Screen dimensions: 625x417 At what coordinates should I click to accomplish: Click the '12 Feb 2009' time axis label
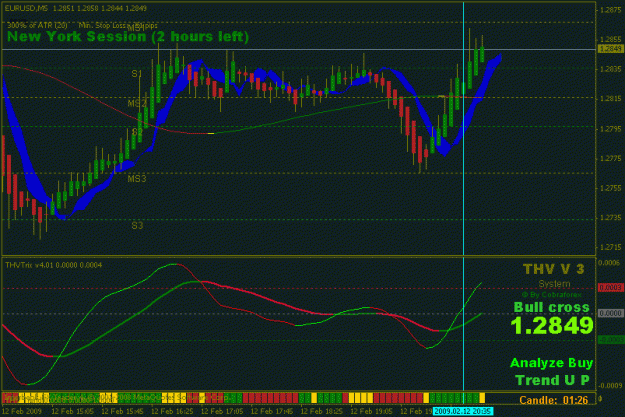point(22,411)
